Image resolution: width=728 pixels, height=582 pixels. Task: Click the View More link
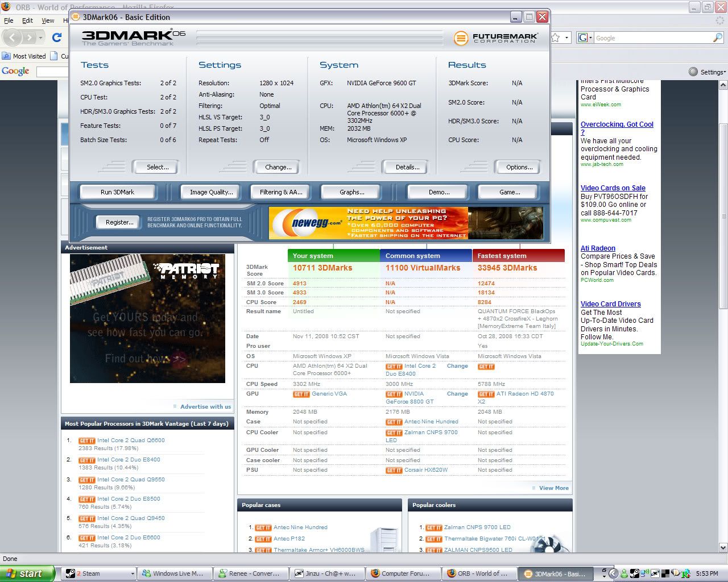click(x=553, y=488)
